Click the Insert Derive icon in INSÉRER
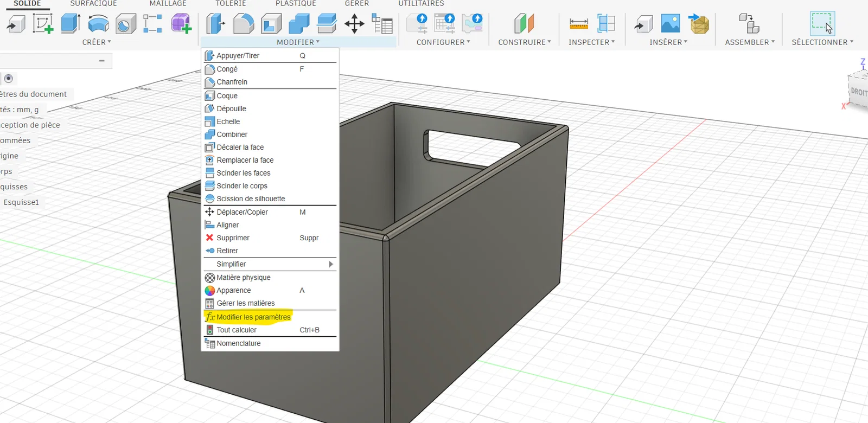Image resolution: width=868 pixels, height=423 pixels. click(643, 24)
